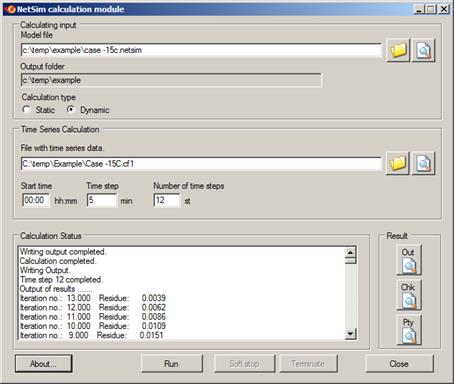Open the Pty result file
454x384 pixels.
pos(409,330)
